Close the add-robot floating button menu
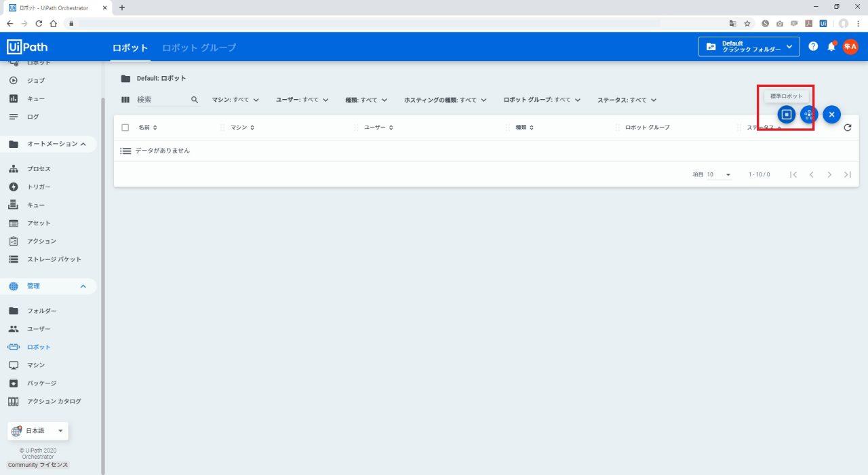The height and width of the screenshot is (475, 868). click(x=832, y=115)
